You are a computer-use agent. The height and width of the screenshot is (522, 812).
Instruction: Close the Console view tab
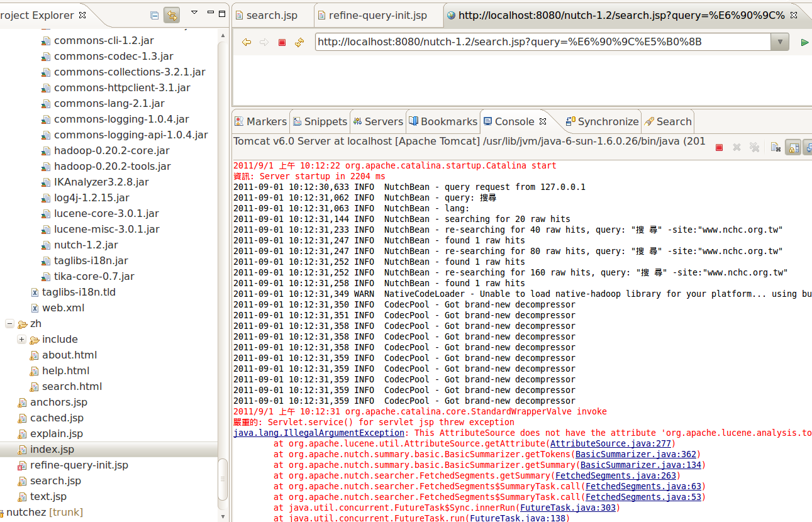[x=543, y=121]
